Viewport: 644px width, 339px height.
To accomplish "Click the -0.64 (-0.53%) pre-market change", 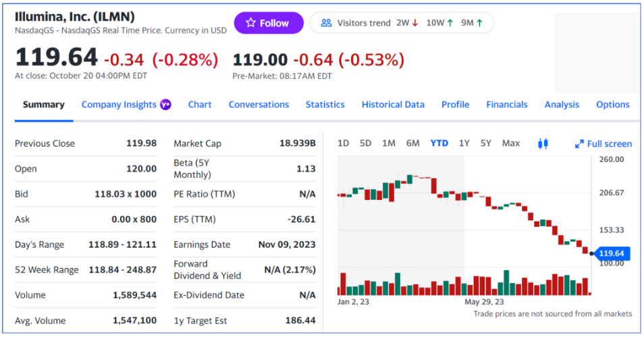I will click(349, 60).
